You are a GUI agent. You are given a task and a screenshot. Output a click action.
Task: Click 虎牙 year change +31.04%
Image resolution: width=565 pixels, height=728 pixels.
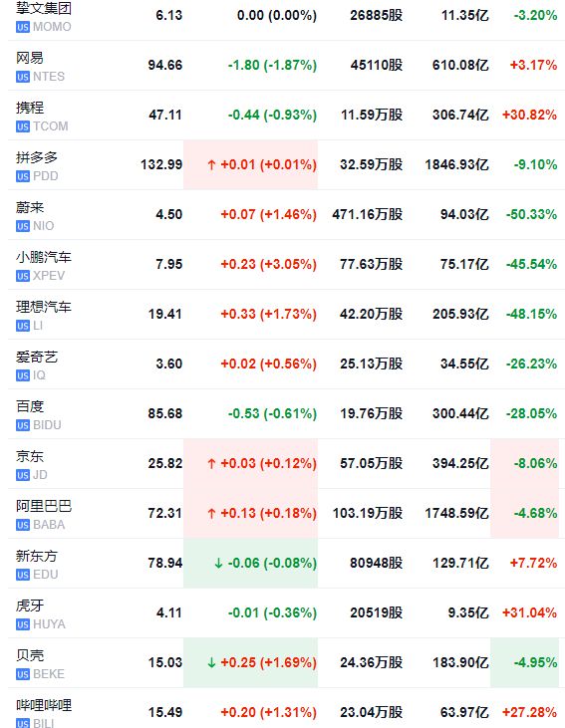pos(529,612)
